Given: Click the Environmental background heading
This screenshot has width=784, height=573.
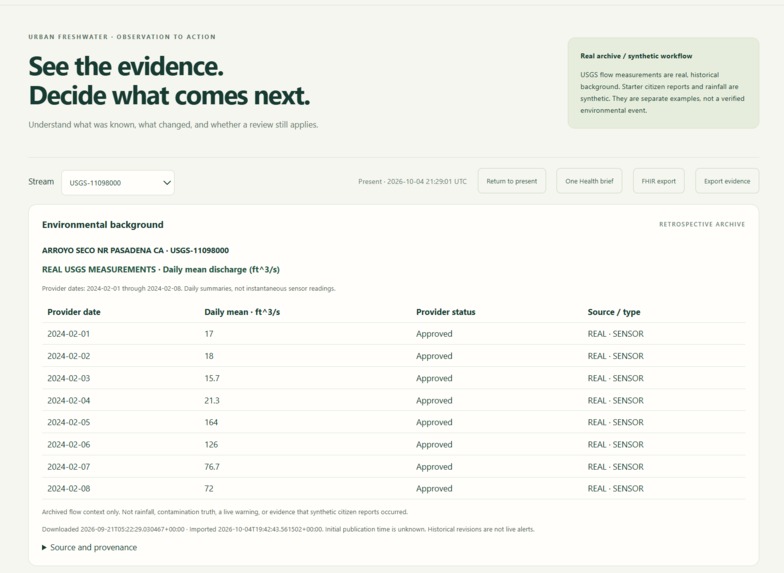Looking at the screenshot, I should [x=102, y=225].
